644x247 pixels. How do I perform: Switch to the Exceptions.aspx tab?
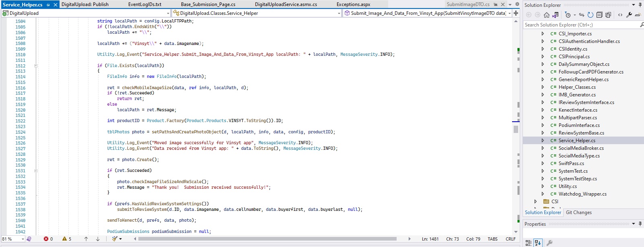click(353, 4)
